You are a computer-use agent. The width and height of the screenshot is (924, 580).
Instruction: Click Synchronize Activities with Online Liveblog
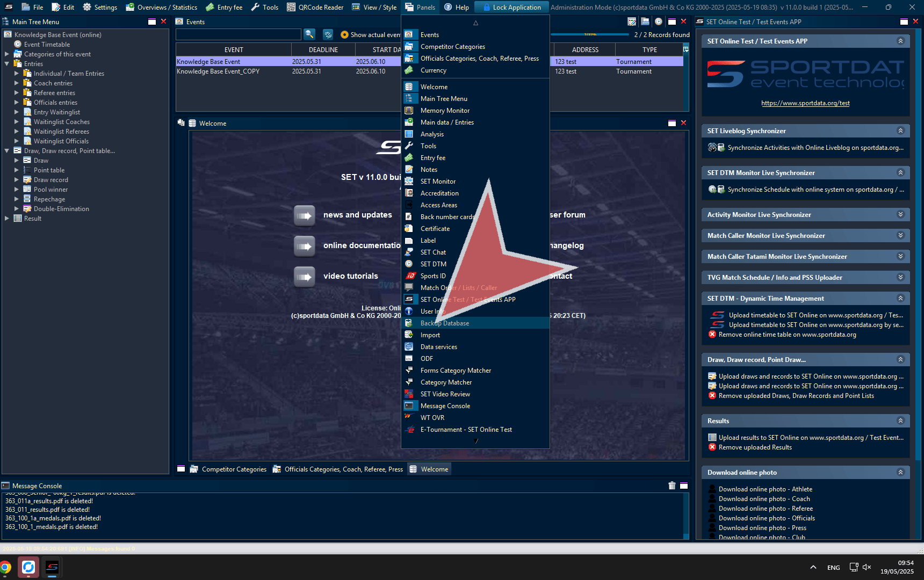click(815, 148)
